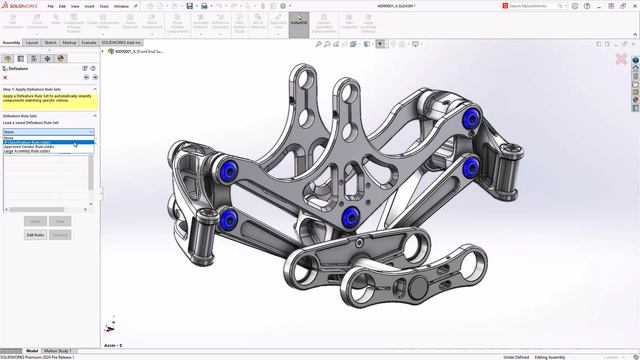
Task: Click the Save icon in quick toolbar
Action: 189,6
